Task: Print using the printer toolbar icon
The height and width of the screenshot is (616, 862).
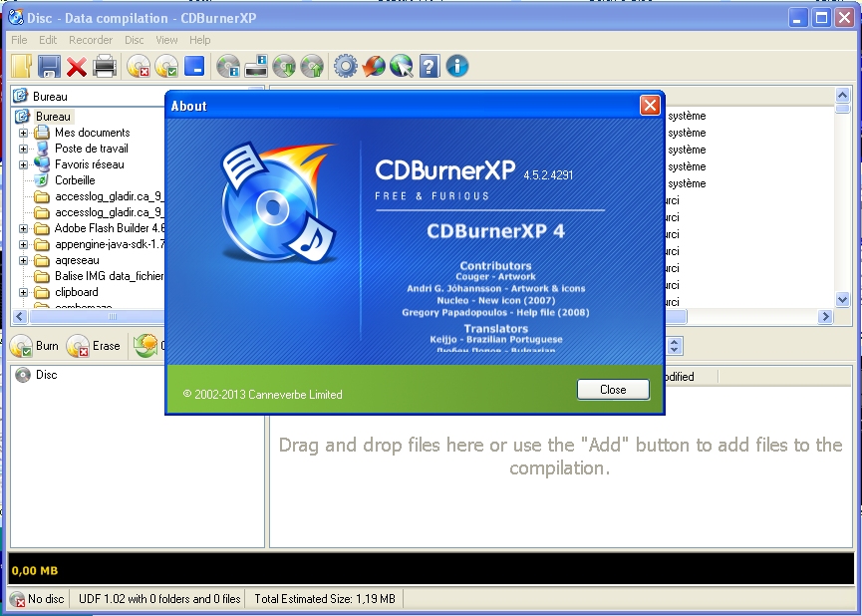Action: (x=105, y=67)
